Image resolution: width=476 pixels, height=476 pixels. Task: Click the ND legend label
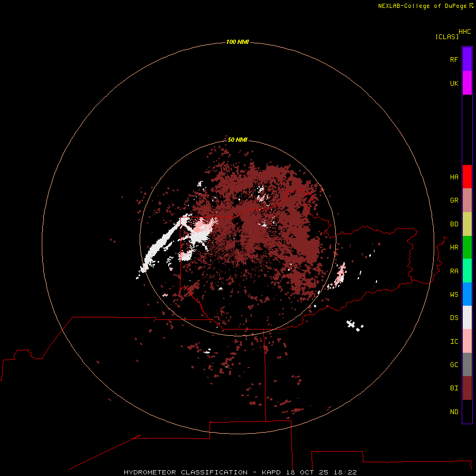[454, 412]
